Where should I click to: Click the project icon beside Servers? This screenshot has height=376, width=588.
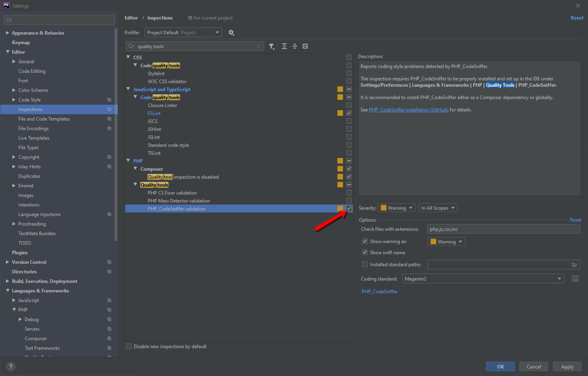[109, 329]
